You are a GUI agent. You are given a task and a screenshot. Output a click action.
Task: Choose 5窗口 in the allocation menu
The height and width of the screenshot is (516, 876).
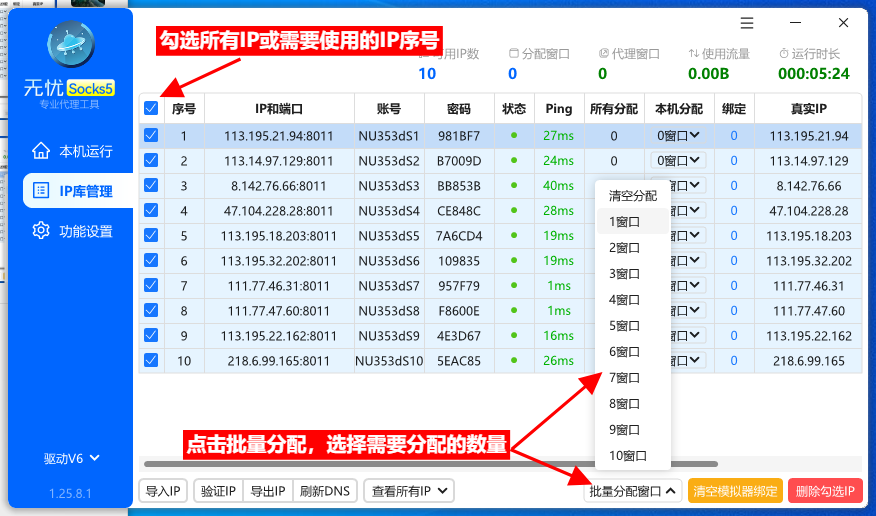[x=632, y=326]
